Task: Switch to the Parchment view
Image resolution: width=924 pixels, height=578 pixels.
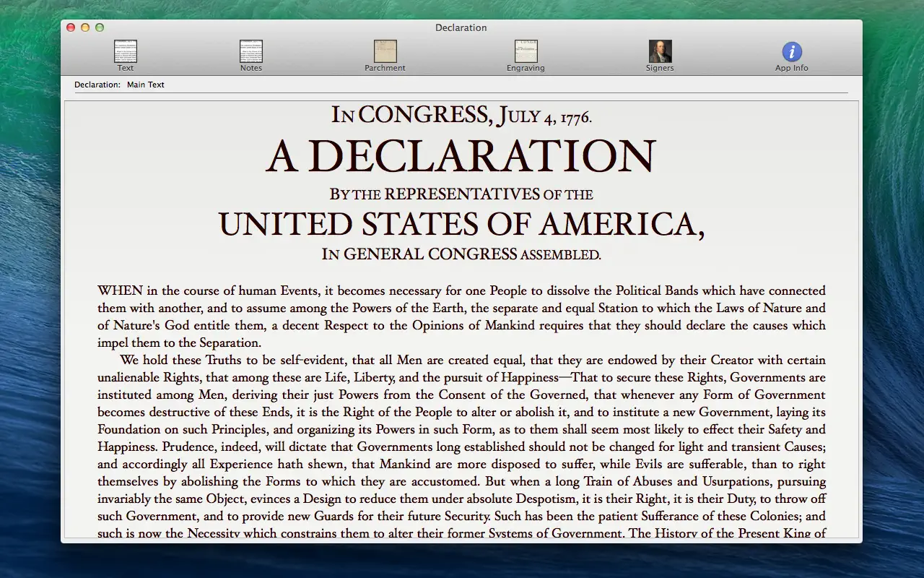Action: 385,51
